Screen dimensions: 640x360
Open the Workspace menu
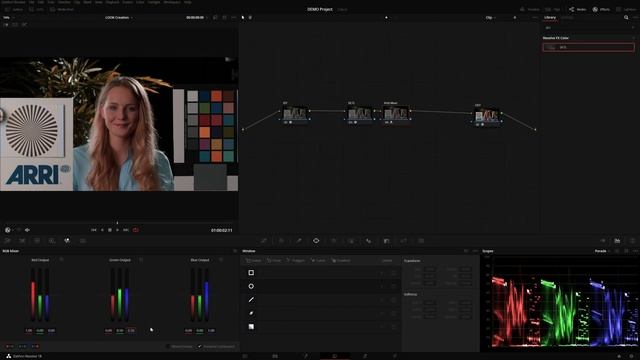pyautogui.click(x=172, y=2)
